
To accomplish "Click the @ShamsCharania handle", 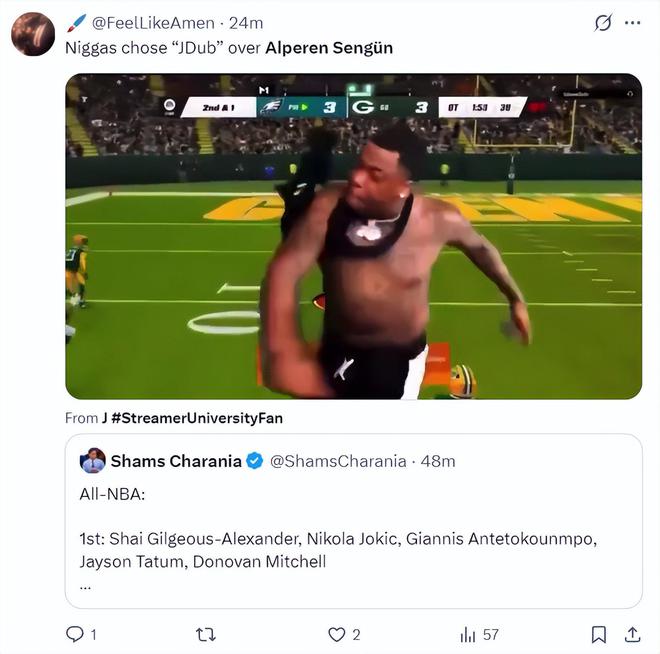I will (338, 461).
